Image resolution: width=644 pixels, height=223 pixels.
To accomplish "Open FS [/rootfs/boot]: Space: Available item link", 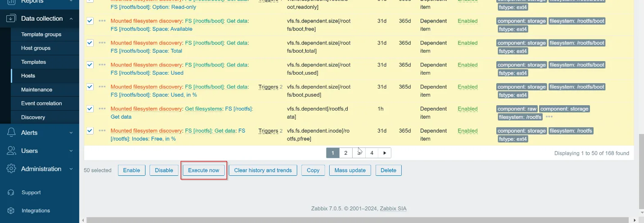I will (151, 29).
